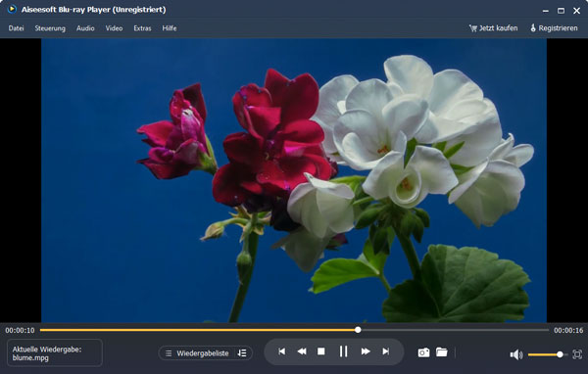Screen dimensions: 588x374
Task: Toggle fullscreen mode icon
Action: tap(577, 354)
